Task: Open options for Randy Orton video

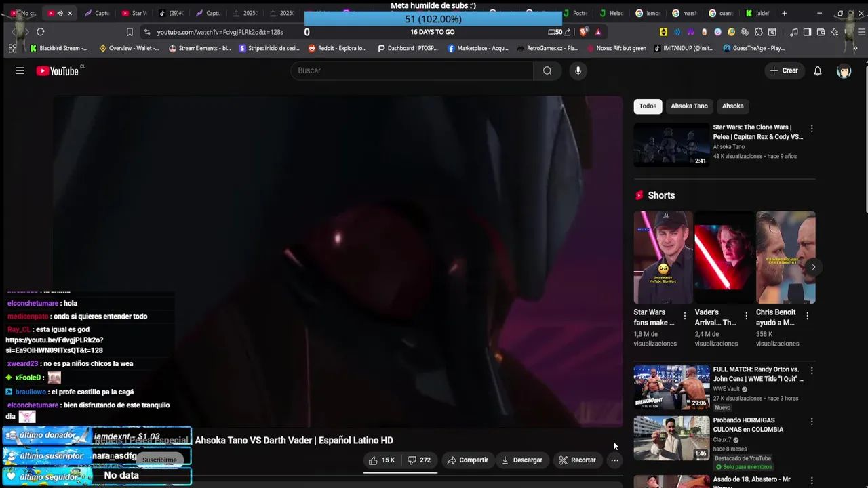Action: coord(812,371)
